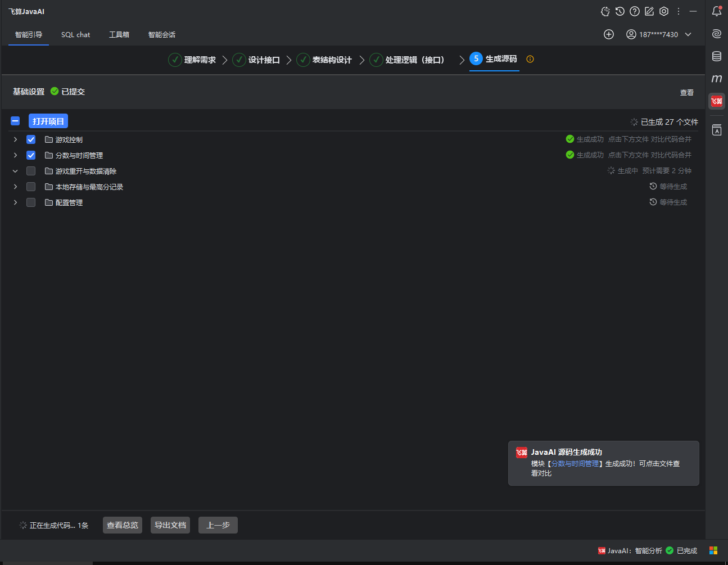The height and width of the screenshot is (565, 728).
Task: Click the JavaAI logo in the status bar
Action: pyautogui.click(x=602, y=550)
